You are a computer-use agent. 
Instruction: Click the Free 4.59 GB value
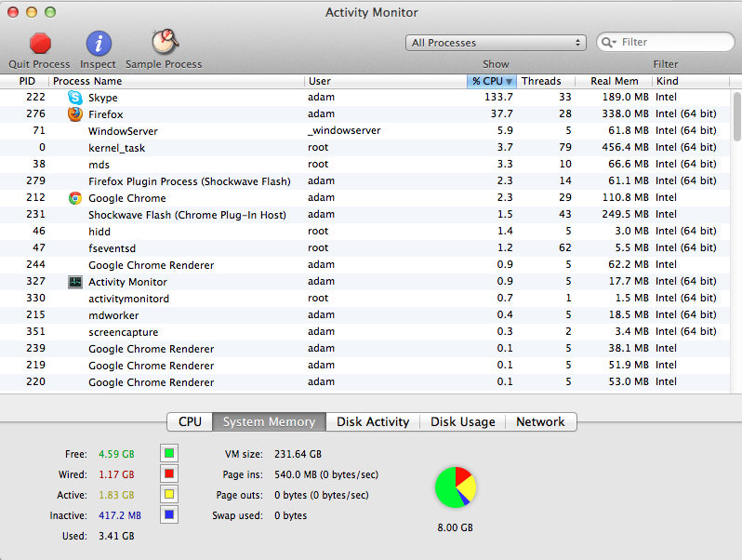pyautogui.click(x=116, y=454)
